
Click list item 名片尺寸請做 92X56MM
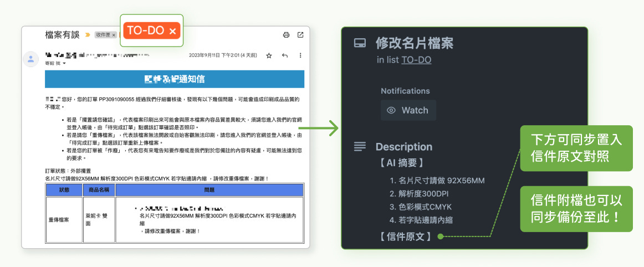point(442,181)
